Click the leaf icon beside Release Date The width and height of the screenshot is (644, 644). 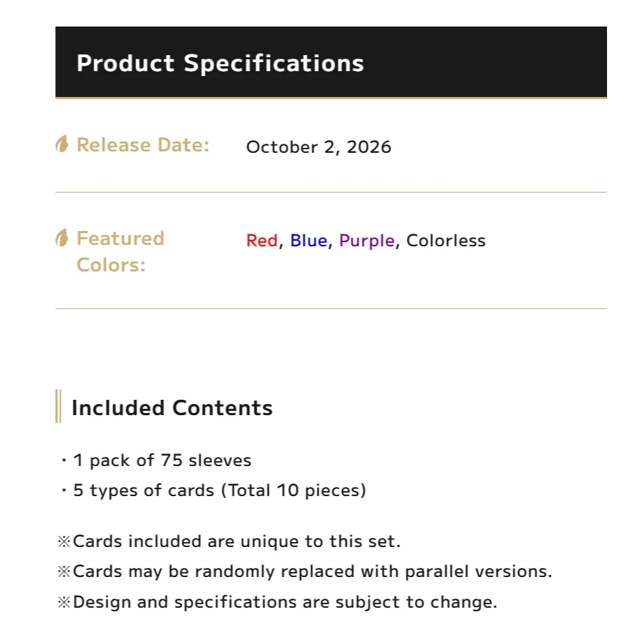62,144
